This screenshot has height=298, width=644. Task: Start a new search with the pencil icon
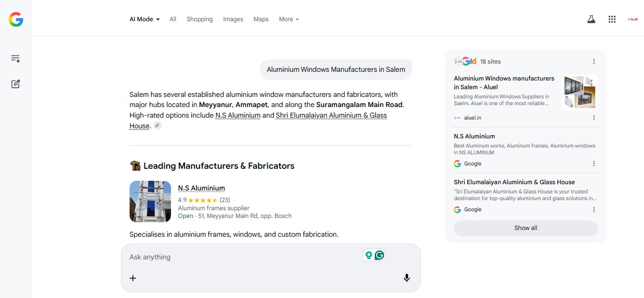15,84
